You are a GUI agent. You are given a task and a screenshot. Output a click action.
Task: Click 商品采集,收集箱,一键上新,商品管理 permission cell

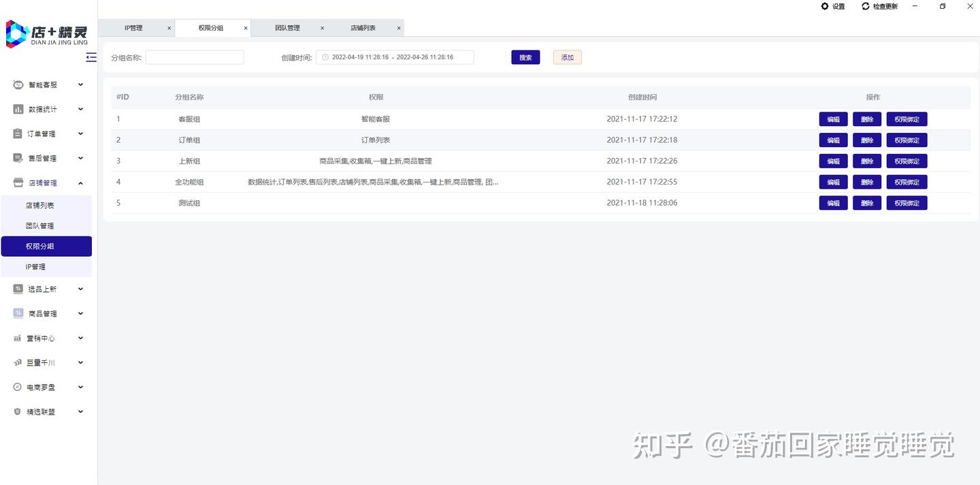click(376, 161)
